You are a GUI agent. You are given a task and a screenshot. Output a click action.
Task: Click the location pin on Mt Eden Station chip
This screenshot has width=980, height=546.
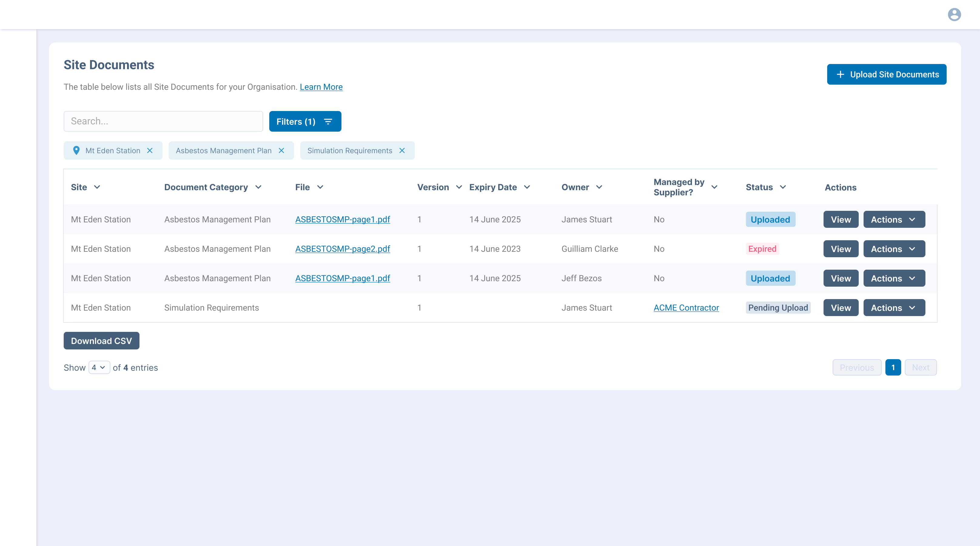(x=77, y=150)
